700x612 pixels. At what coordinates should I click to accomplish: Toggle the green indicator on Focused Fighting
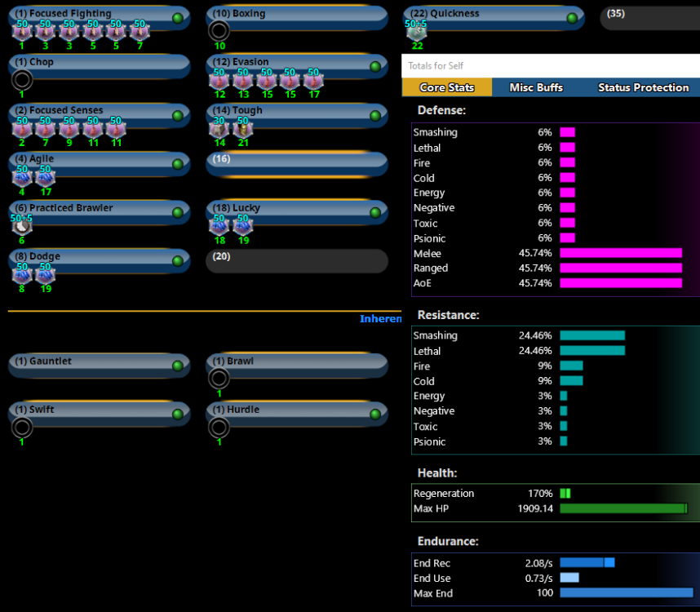click(x=178, y=18)
